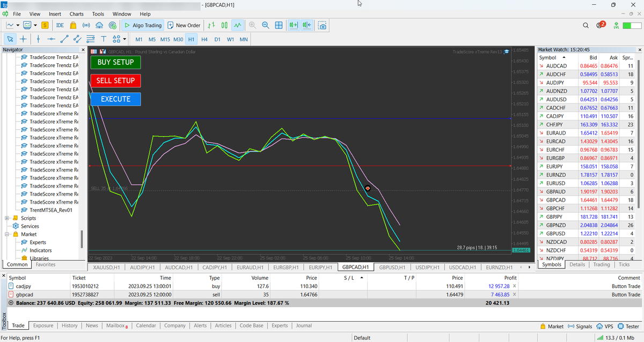644x342 pixels.
Task: Switch timeframe to M1
Action: point(139,39)
